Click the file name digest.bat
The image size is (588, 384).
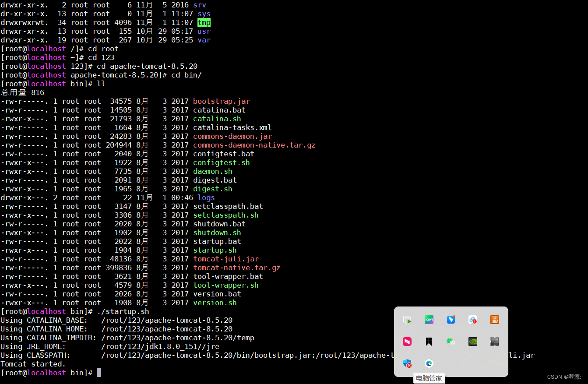(x=215, y=180)
